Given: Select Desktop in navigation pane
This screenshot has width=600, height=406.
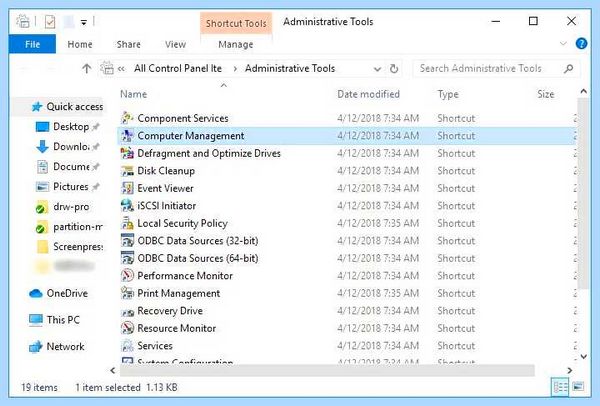Looking at the screenshot, I should 71,126.
